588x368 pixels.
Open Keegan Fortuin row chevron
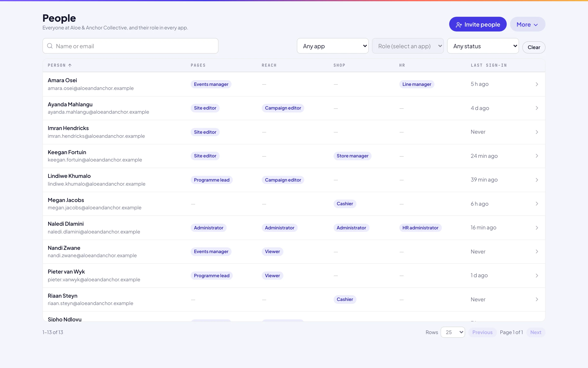pyautogui.click(x=537, y=156)
